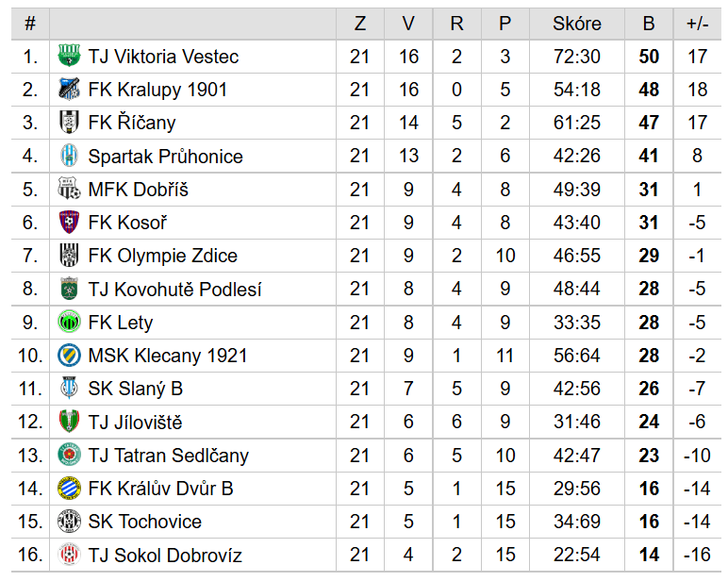The image size is (728, 581).
Task: Click the SK Tochovice team logo
Action: coord(70,522)
